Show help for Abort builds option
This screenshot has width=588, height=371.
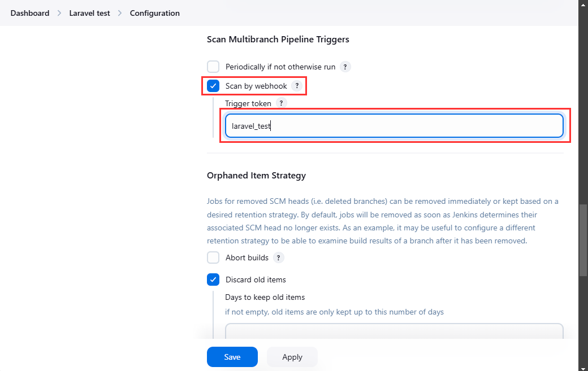point(278,257)
